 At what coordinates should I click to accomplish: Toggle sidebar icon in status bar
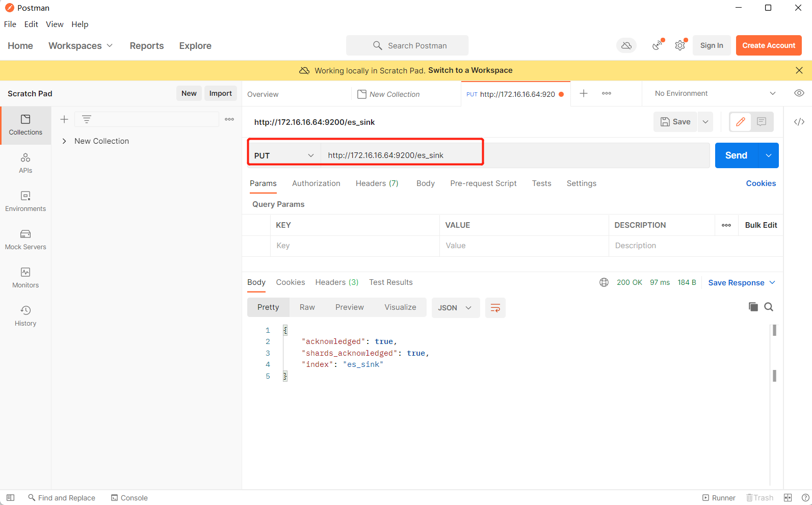pos(10,498)
